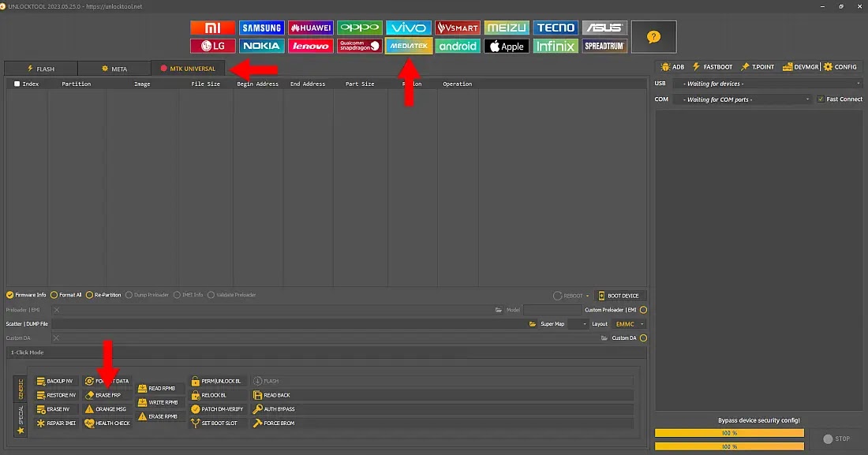Screen dimensions: 868x455
Task: Click the HEALTH CHECK button
Action: [x=107, y=423]
